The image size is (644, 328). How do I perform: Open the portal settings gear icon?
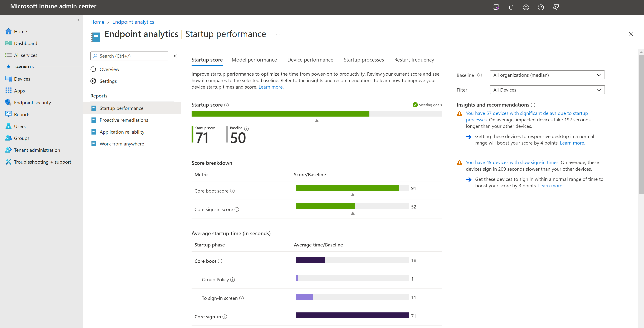coord(526,7)
